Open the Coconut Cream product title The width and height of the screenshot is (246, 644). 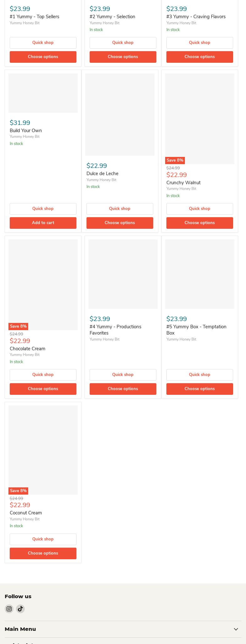coord(26,513)
